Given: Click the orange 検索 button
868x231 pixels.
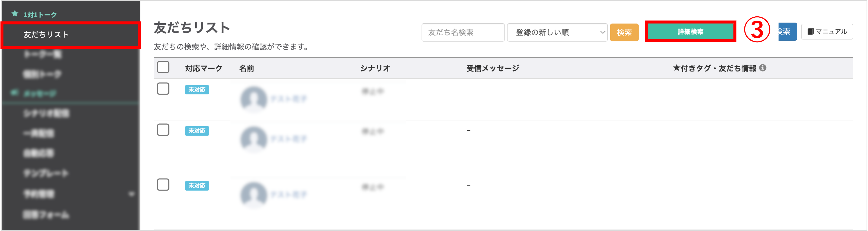Looking at the screenshot, I should (624, 32).
